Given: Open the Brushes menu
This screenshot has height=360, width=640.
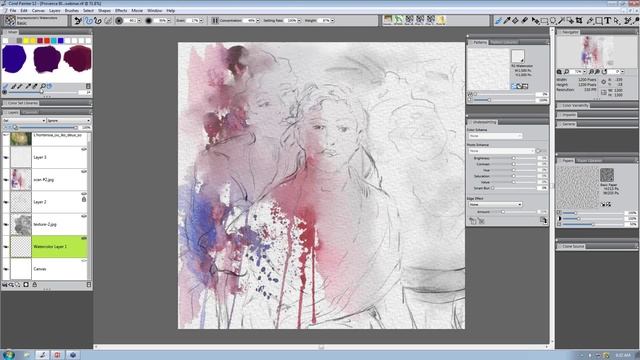Looking at the screenshot, I should pyautogui.click(x=72, y=11).
